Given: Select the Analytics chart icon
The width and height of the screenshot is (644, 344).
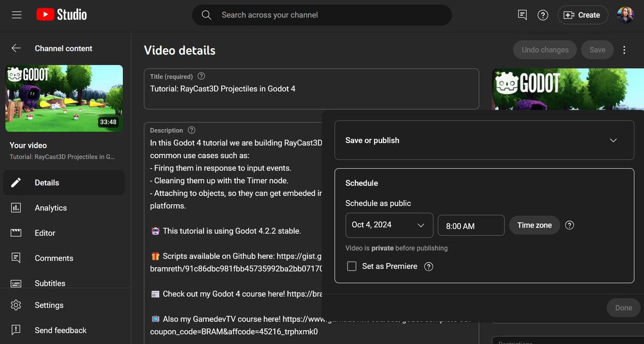Looking at the screenshot, I should 16,208.
